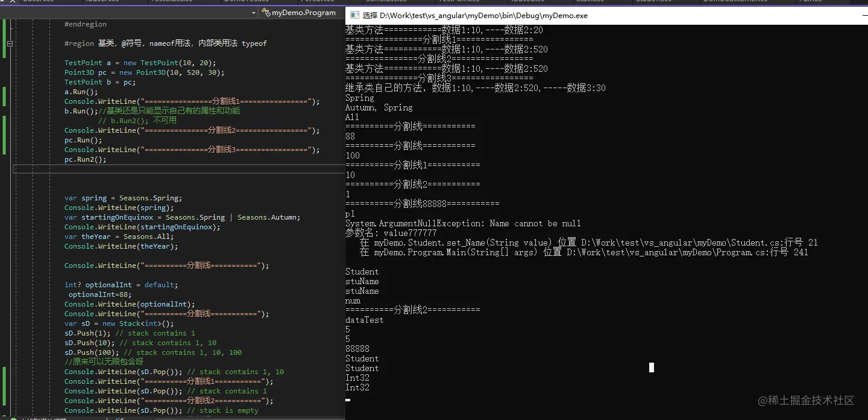Click console output line 'All'

pyautogui.click(x=353, y=117)
